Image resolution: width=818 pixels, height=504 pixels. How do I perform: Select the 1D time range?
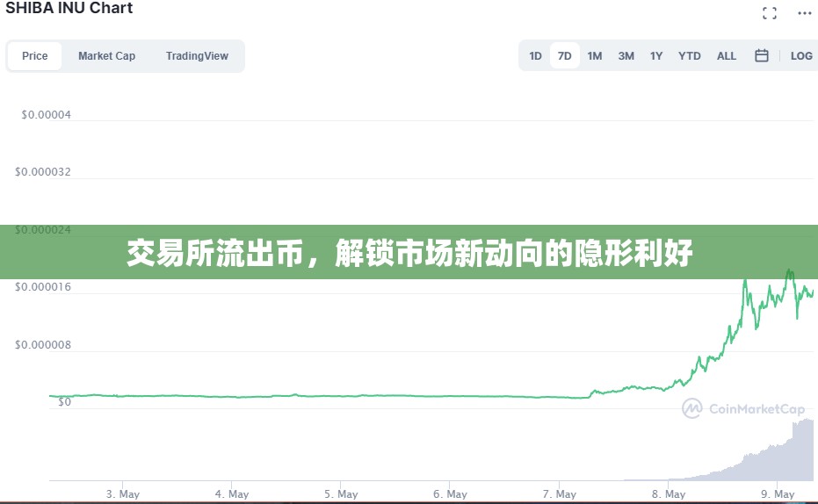click(535, 56)
